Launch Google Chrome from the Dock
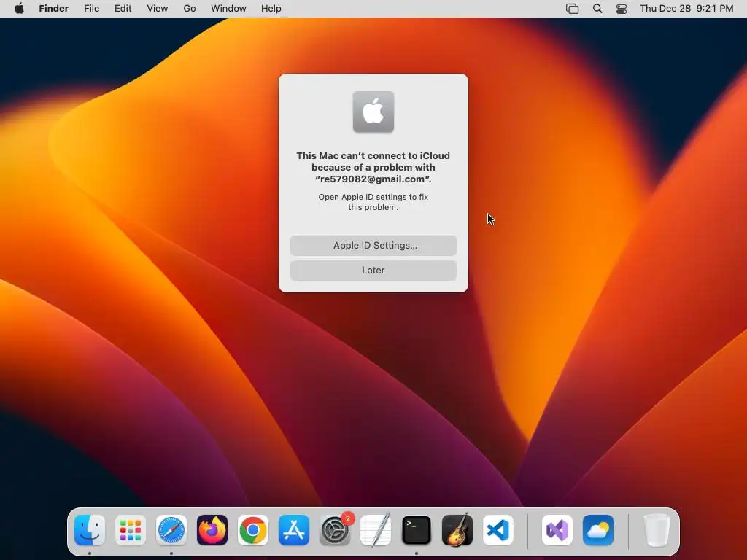The height and width of the screenshot is (560, 747). [253, 530]
